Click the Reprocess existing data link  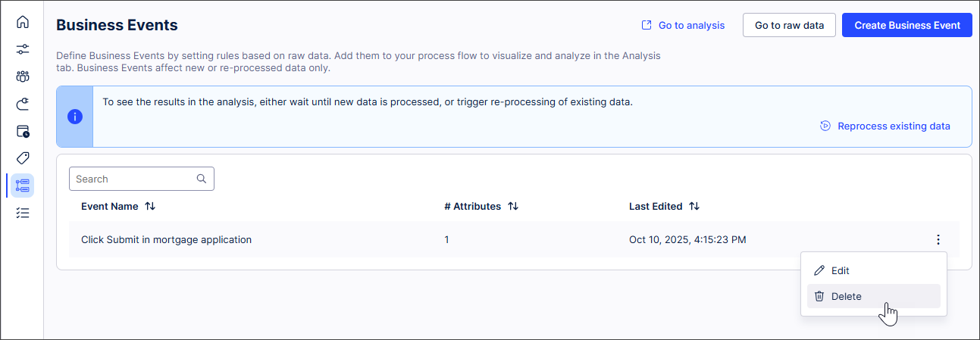885,126
